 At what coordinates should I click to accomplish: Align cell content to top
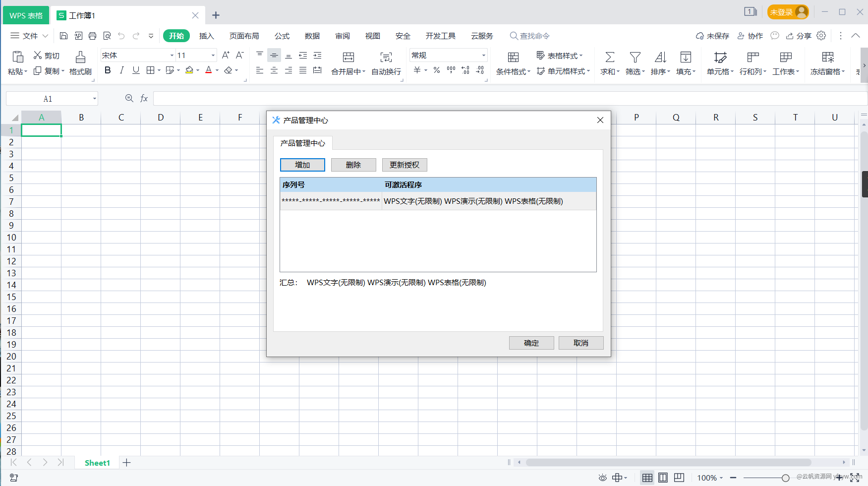(x=259, y=55)
